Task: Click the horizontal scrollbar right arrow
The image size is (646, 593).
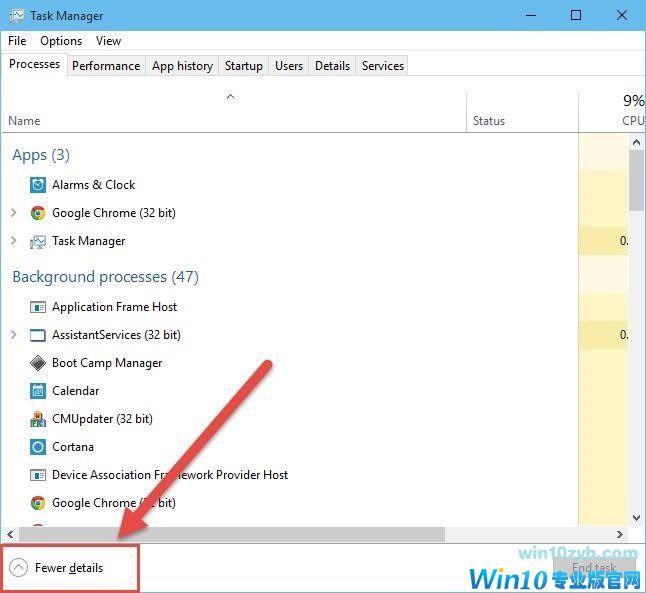Action: (x=619, y=534)
